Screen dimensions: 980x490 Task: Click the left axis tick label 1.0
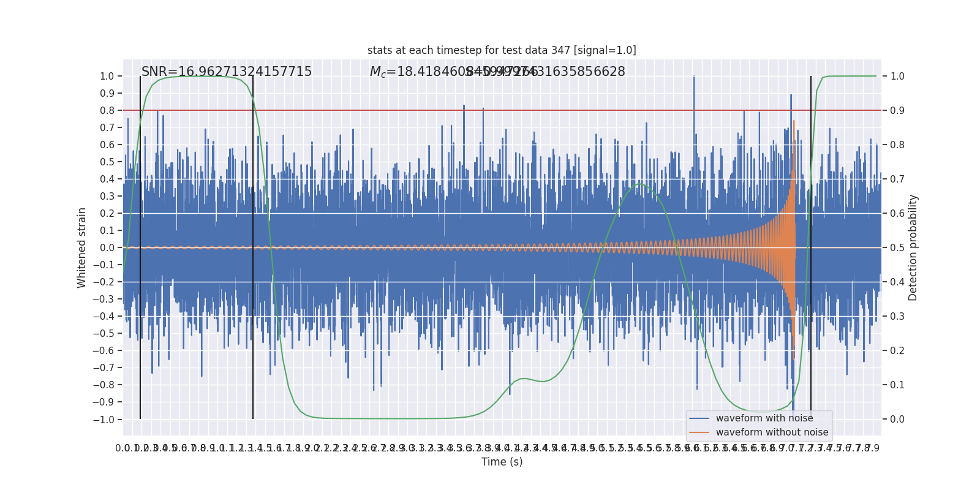[x=107, y=76]
